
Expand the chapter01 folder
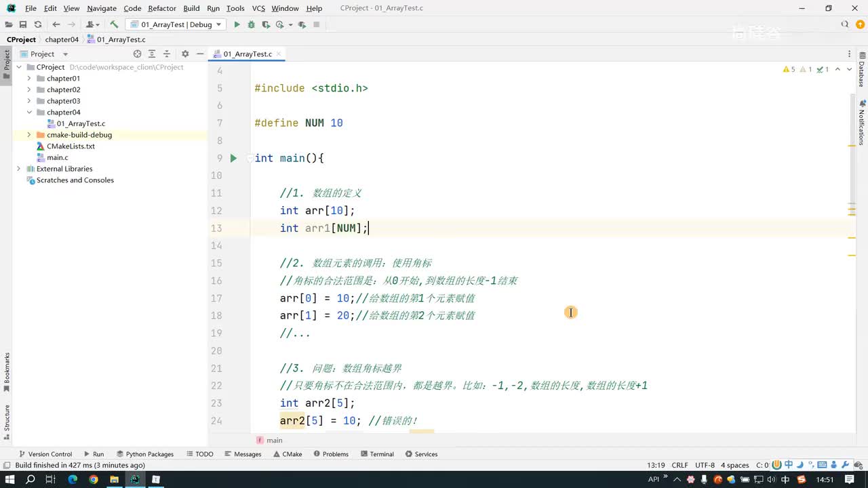point(29,79)
